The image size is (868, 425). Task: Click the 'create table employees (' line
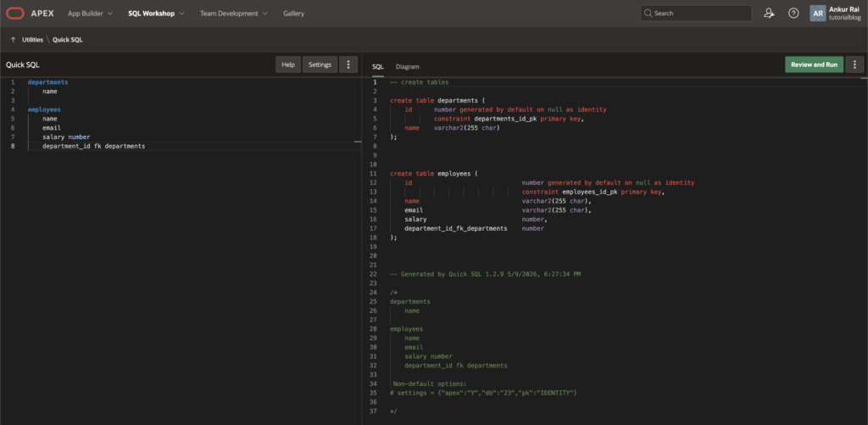[433, 173]
